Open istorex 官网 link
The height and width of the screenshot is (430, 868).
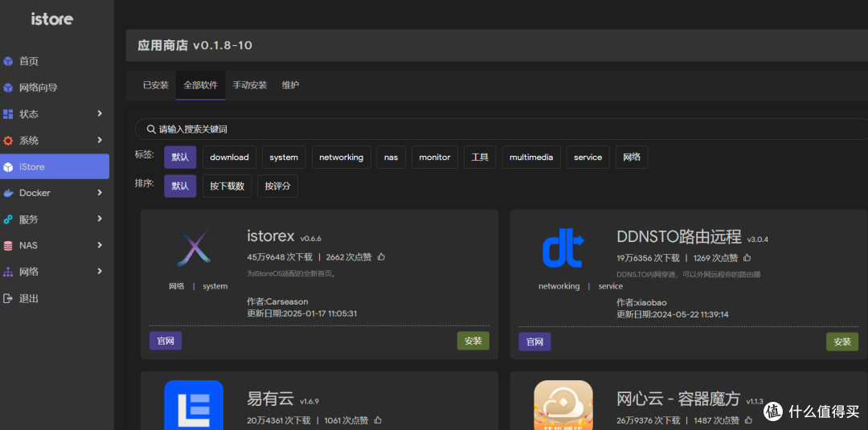166,341
